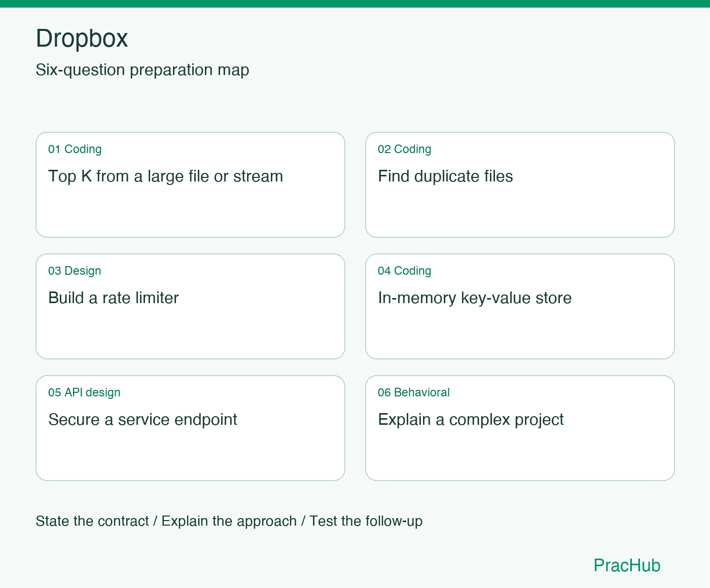Click the '06 Behavioral' label
This screenshot has width=710, height=588.
point(414,392)
